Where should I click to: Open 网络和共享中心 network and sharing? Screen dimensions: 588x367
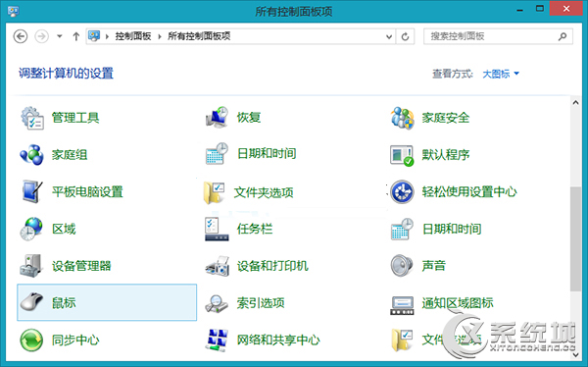(x=263, y=340)
